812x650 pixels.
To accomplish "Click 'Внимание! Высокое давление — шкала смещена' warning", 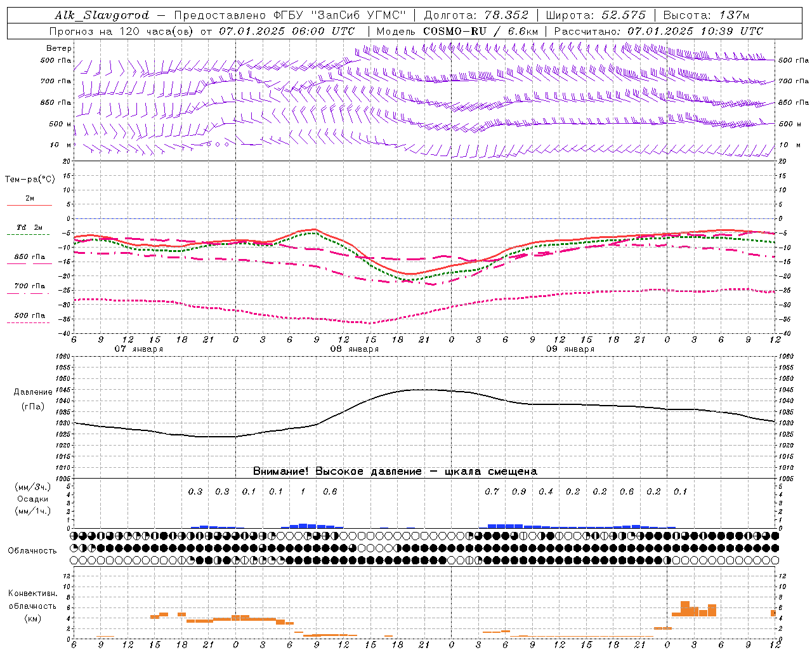I will coord(395,472).
